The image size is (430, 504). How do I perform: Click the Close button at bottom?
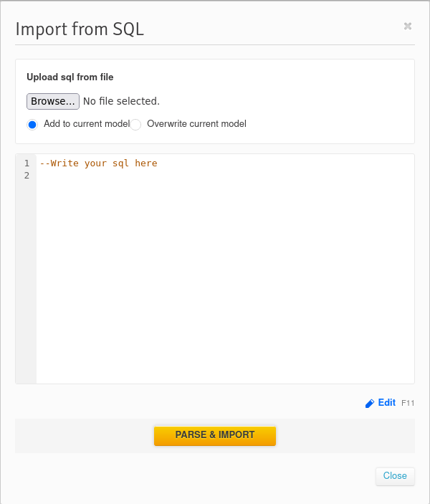395,476
